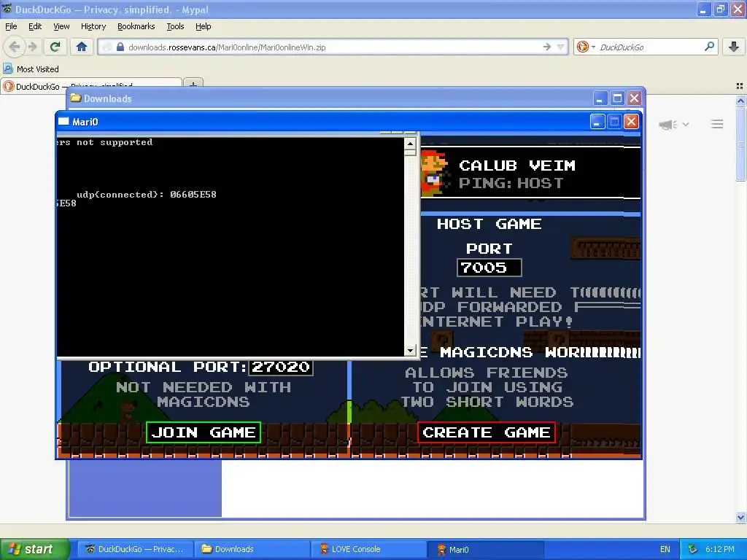Open the History menu
747x560 pixels.
93,27
